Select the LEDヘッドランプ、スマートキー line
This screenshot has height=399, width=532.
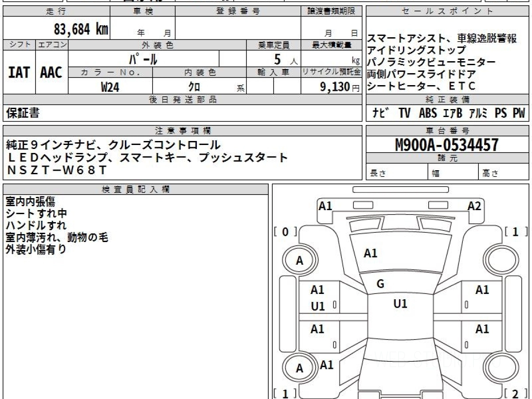pos(147,157)
